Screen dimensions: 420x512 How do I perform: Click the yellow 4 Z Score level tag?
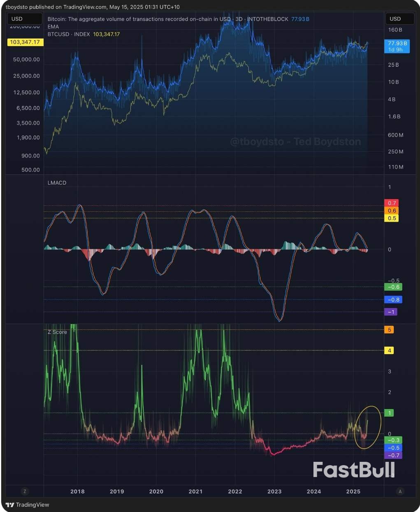click(x=389, y=350)
